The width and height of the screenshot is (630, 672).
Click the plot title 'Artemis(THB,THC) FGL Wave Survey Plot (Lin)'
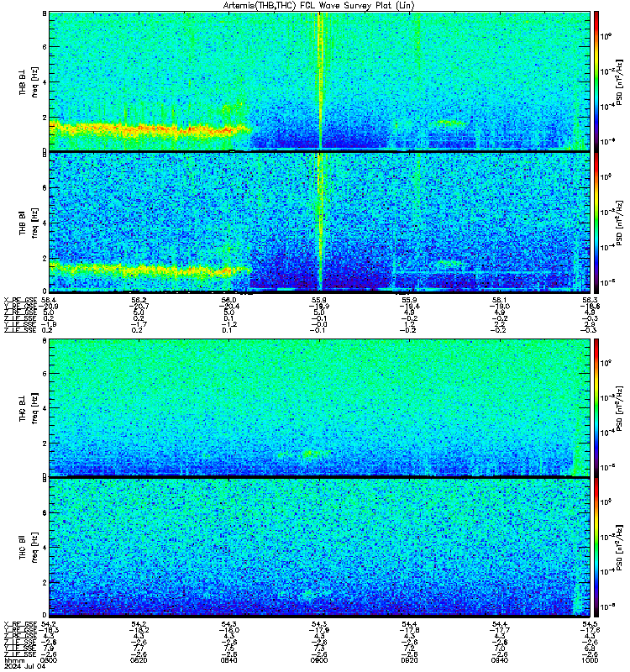click(319, 6)
